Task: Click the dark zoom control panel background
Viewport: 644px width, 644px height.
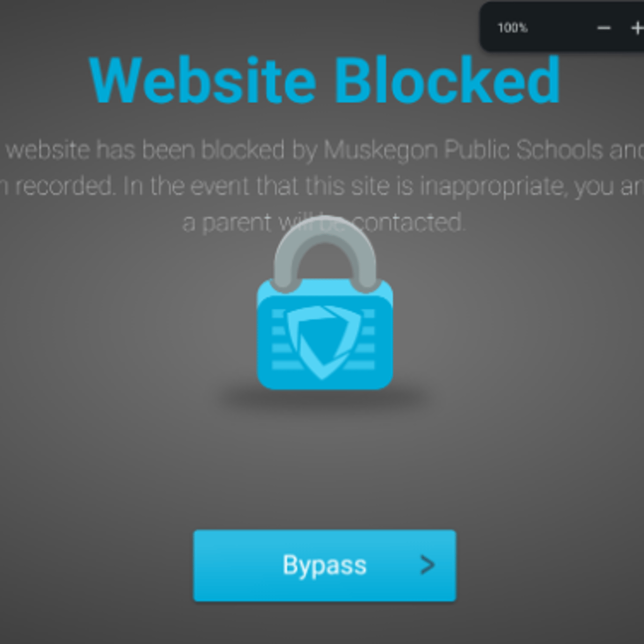Action: pos(561,27)
